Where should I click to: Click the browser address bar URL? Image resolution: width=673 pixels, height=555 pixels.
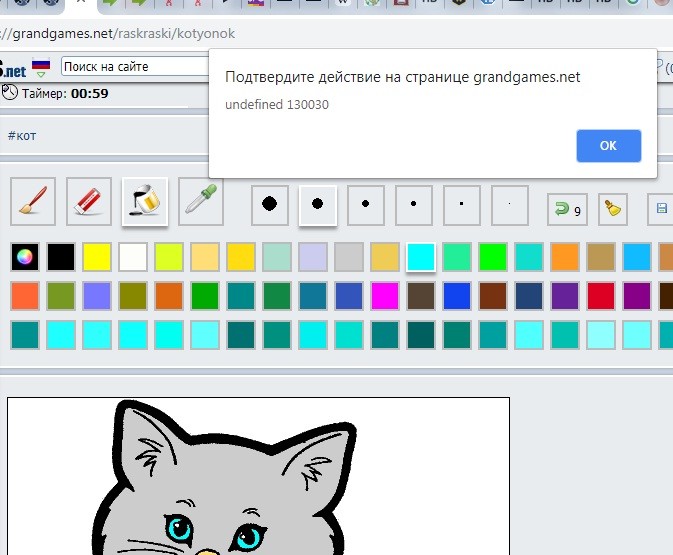pyautogui.click(x=118, y=33)
